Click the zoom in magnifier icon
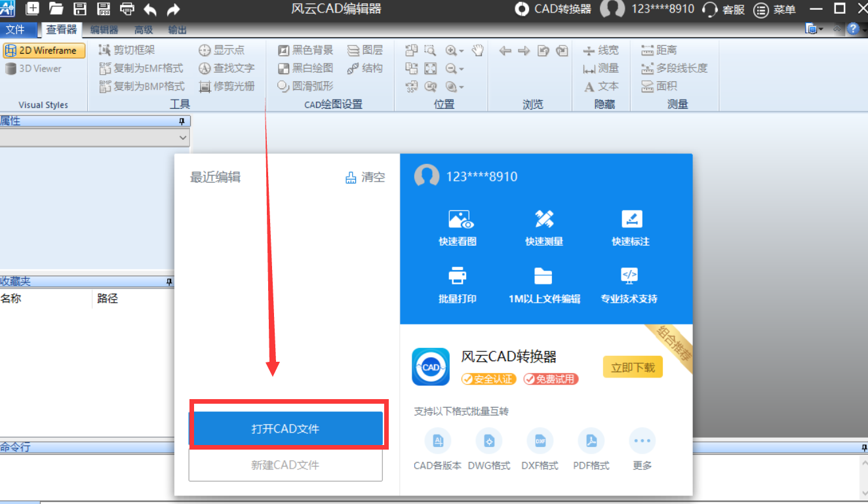 (x=451, y=50)
